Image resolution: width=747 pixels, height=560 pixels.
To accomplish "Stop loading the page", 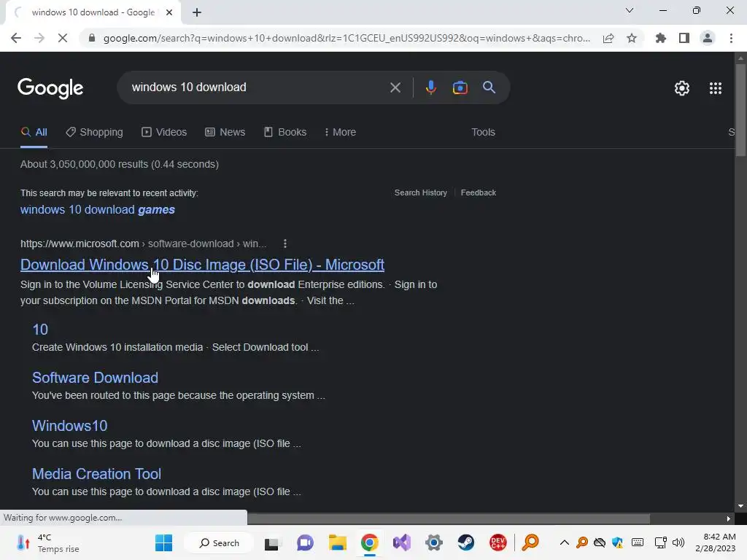I will tap(63, 38).
